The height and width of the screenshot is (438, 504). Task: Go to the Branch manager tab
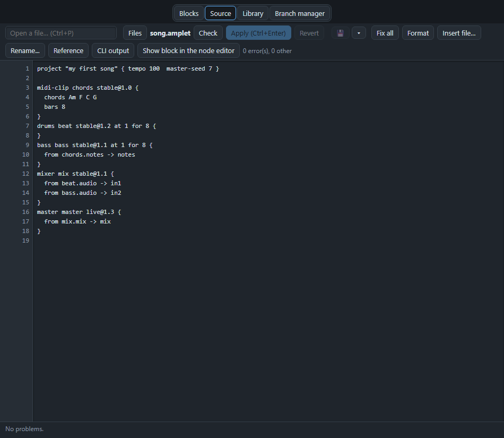click(300, 13)
